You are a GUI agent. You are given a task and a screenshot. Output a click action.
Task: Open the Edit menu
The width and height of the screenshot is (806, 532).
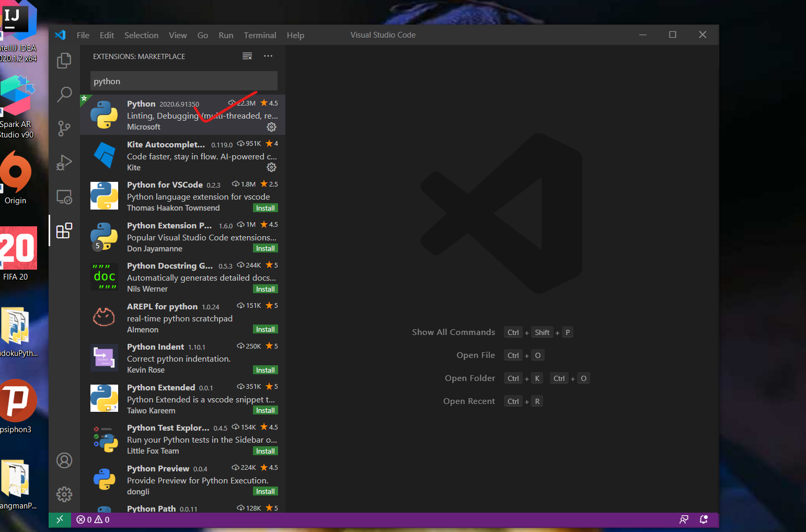click(x=107, y=35)
